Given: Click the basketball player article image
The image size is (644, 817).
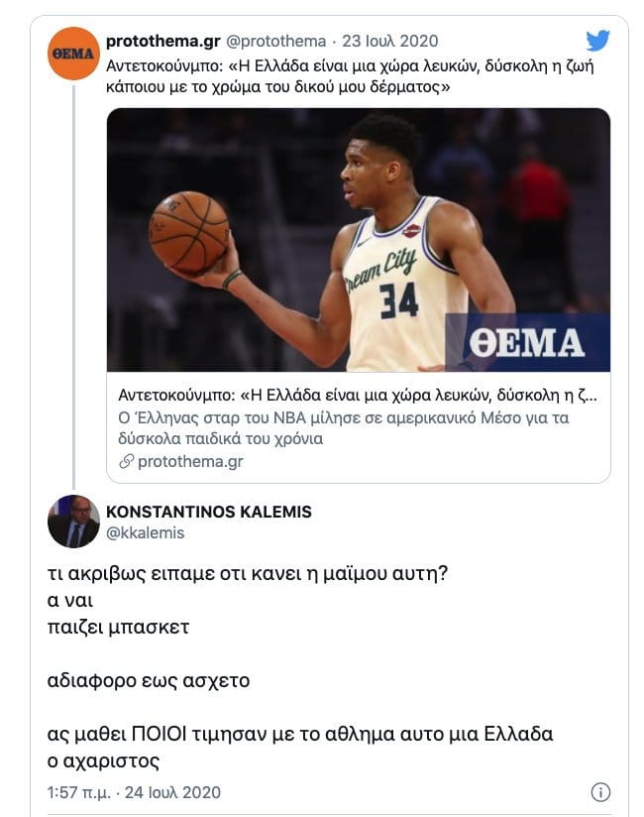Looking at the screenshot, I should (x=359, y=240).
